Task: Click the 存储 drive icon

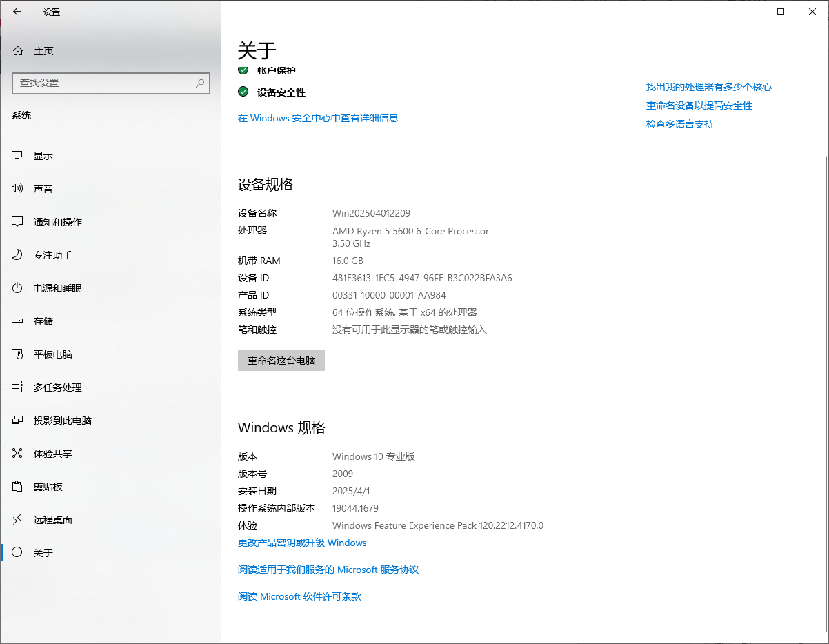Action: coord(18,321)
